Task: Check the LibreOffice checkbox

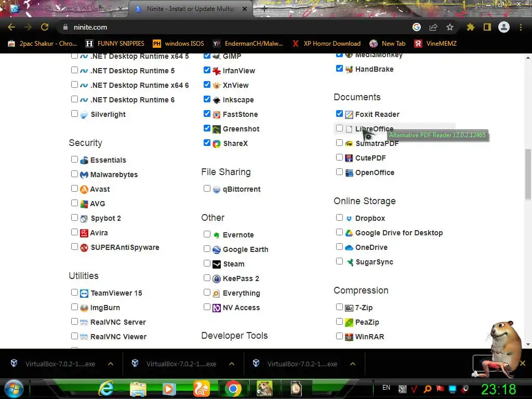Action: coord(339,128)
